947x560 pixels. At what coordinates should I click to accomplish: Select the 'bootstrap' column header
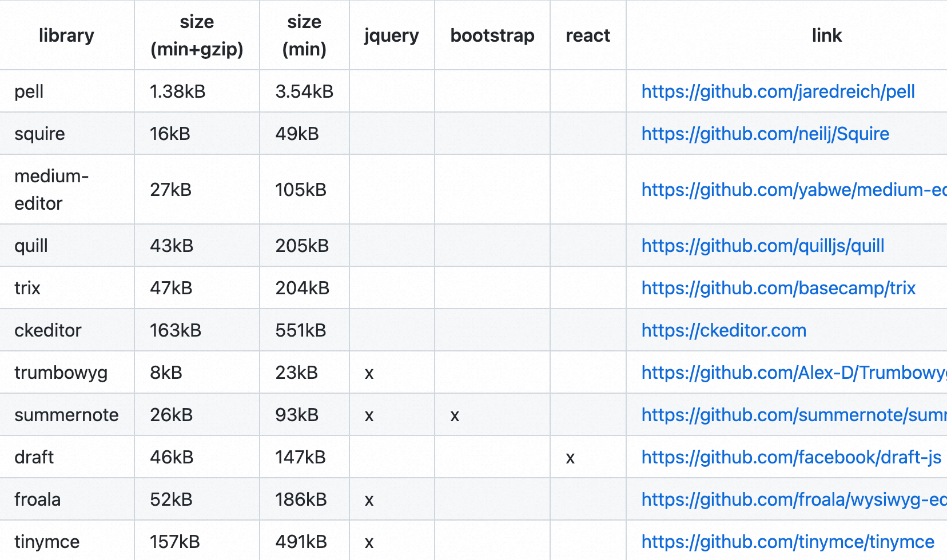point(492,35)
